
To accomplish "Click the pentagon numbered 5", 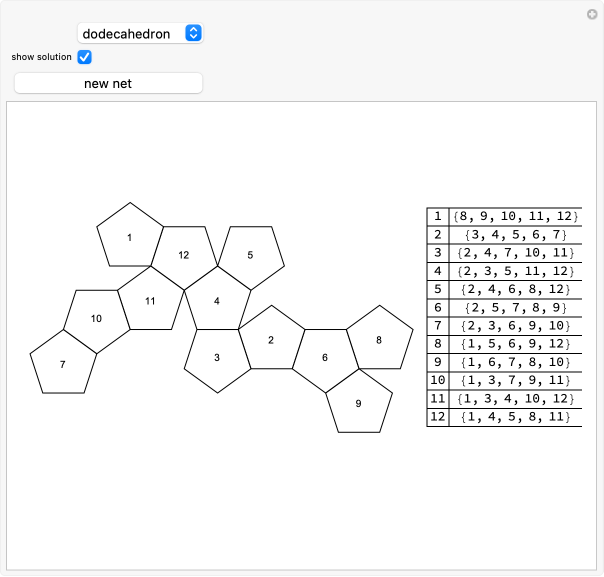I will (250, 256).
